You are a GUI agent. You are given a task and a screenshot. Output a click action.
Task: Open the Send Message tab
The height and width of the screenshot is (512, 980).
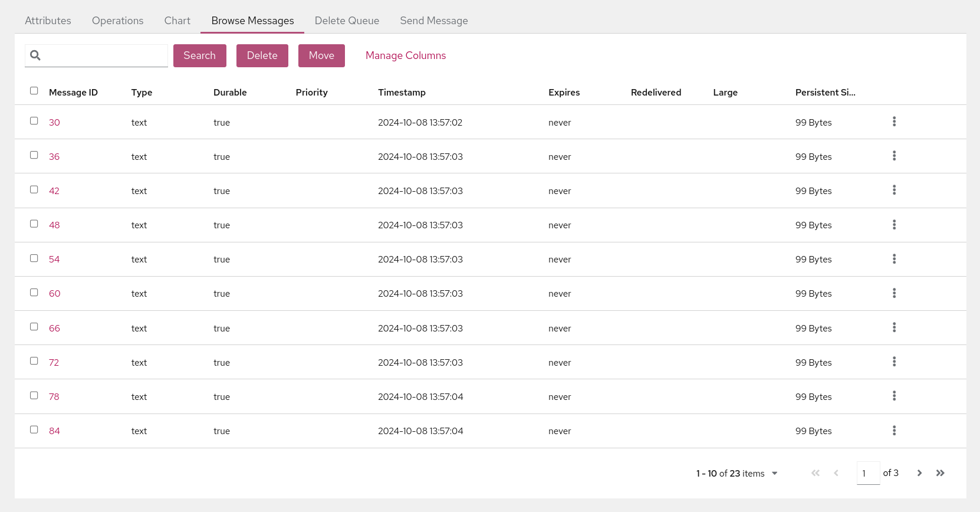click(x=433, y=21)
